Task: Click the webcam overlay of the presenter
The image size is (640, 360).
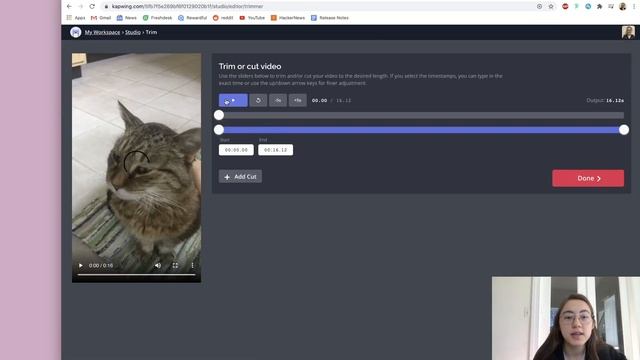Action: [566, 318]
